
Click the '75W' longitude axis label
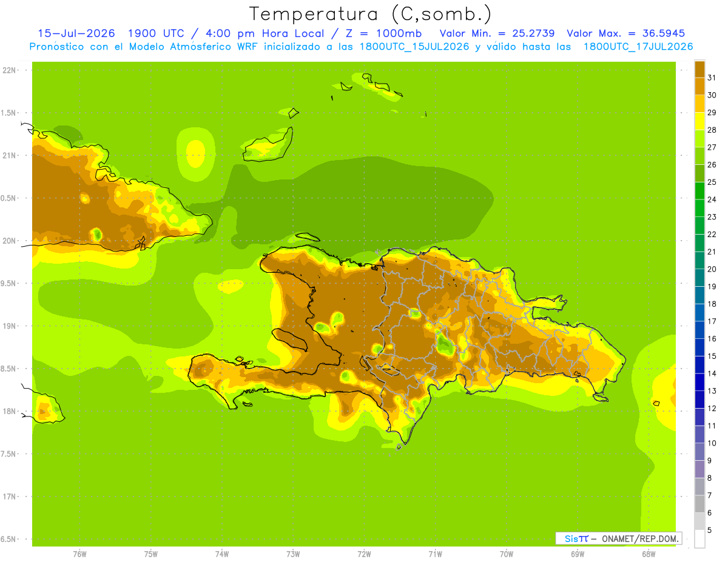click(x=150, y=554)
